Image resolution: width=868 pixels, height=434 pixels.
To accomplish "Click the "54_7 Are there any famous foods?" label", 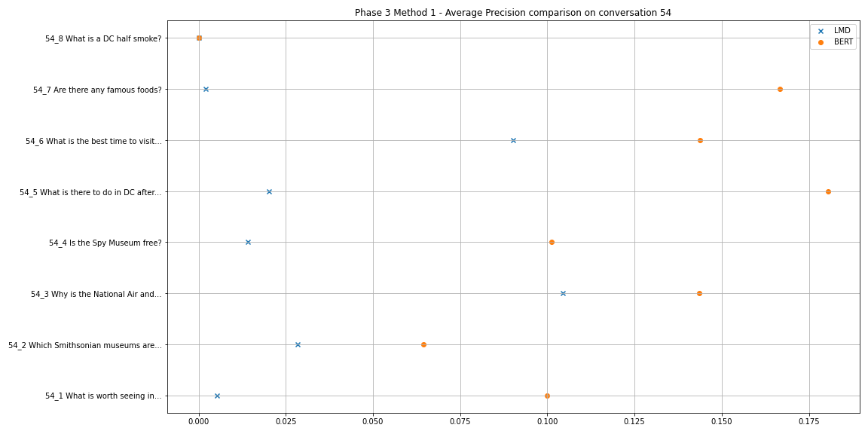I will point(97,90).
